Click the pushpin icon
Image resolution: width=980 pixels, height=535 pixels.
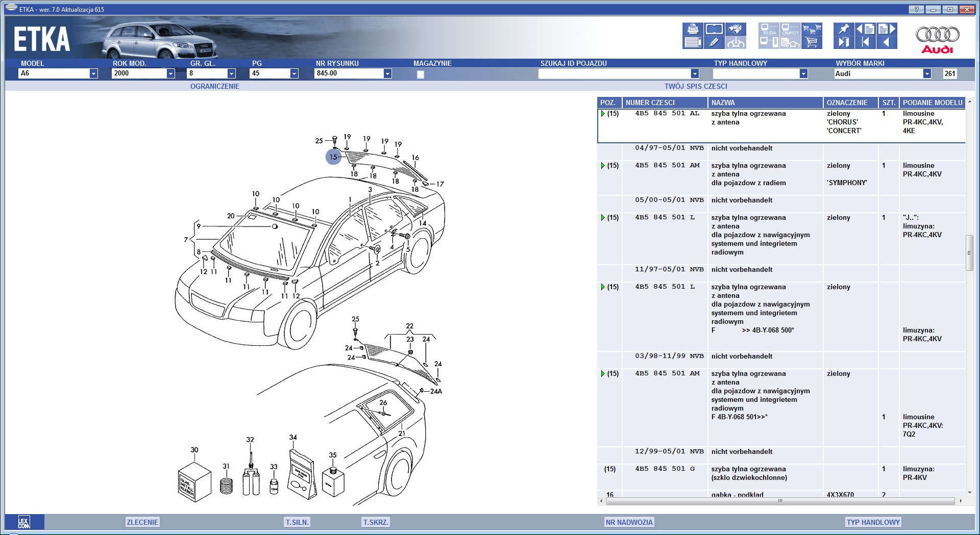[x=844, y=29]
